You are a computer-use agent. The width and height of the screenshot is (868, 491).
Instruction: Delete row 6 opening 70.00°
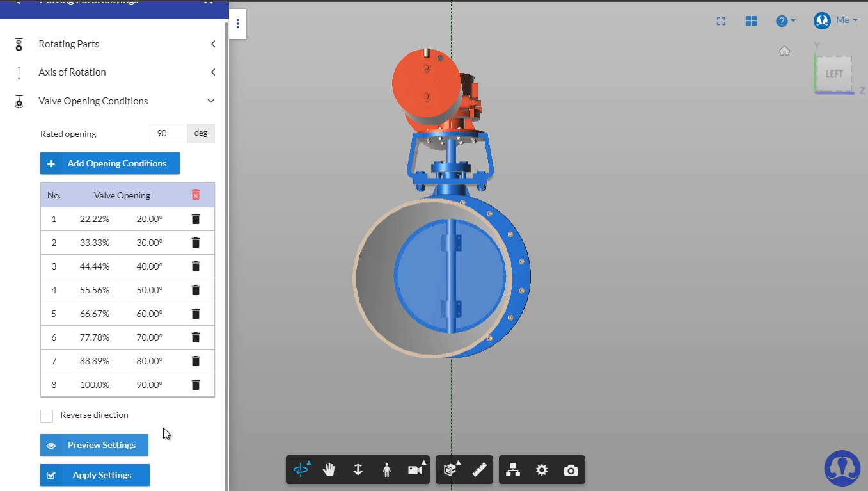196,337
